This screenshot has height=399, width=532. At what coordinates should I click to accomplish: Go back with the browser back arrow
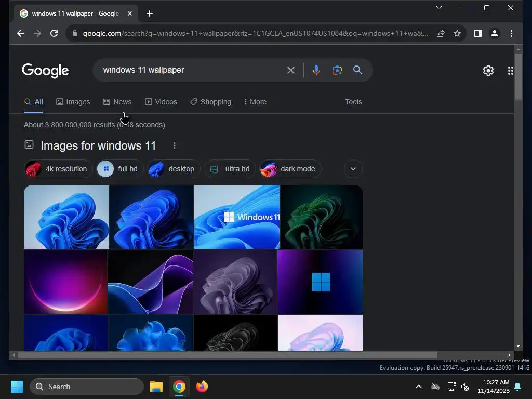point(21,33)
